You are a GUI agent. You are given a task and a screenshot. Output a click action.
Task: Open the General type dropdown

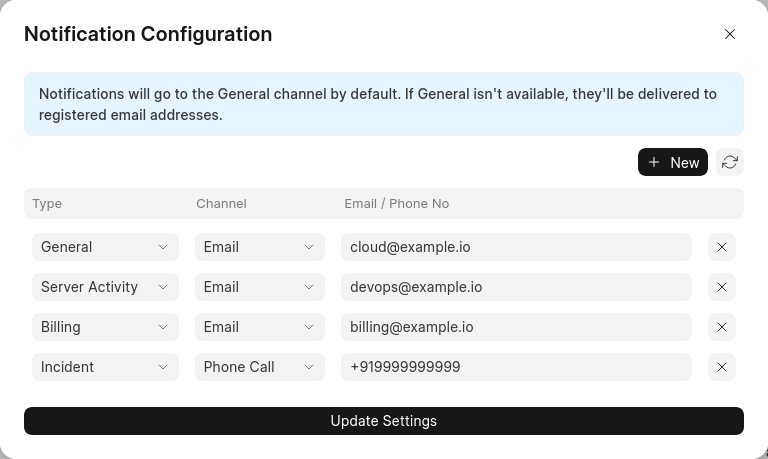click(105, 247)
